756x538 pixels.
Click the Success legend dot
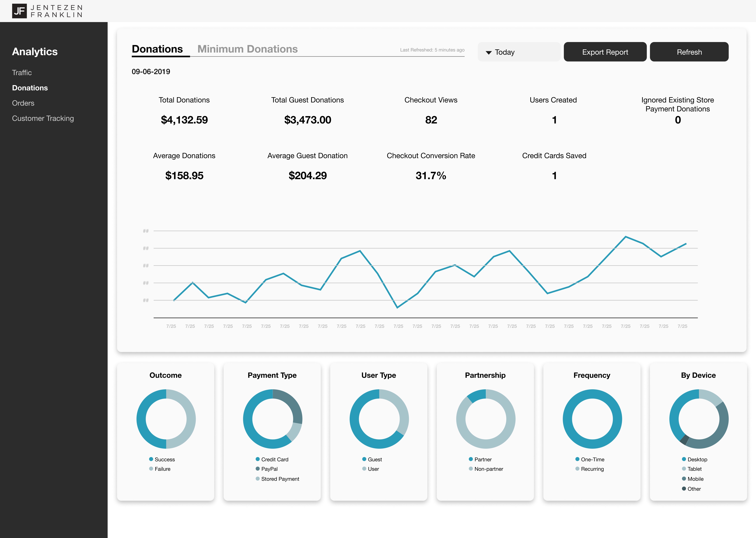(151, 459)
